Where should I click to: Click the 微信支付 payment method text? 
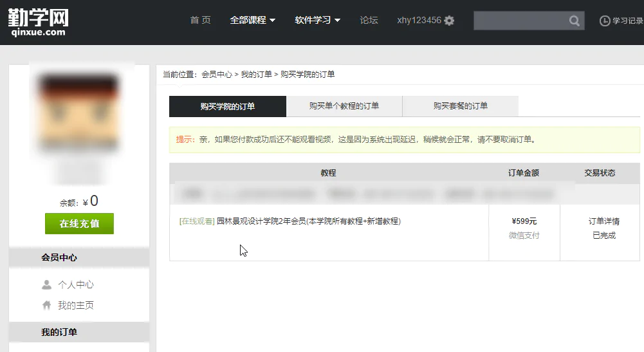coord(524,236)
